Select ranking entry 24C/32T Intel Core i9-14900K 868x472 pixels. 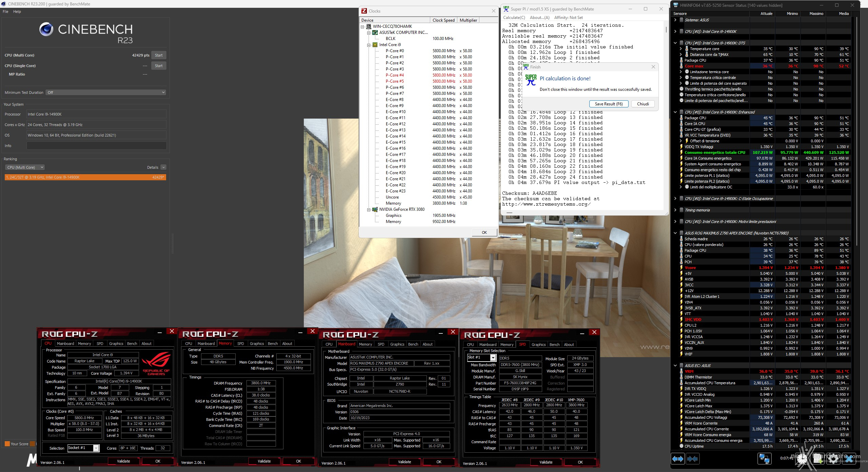[85, 177]
